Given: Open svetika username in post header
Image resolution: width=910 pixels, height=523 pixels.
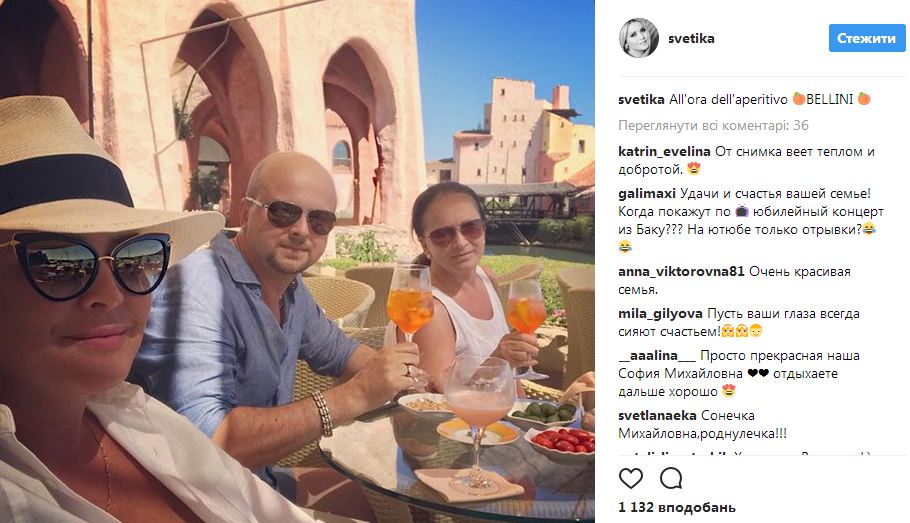Looking at the screenshot, I should [691, 38].
